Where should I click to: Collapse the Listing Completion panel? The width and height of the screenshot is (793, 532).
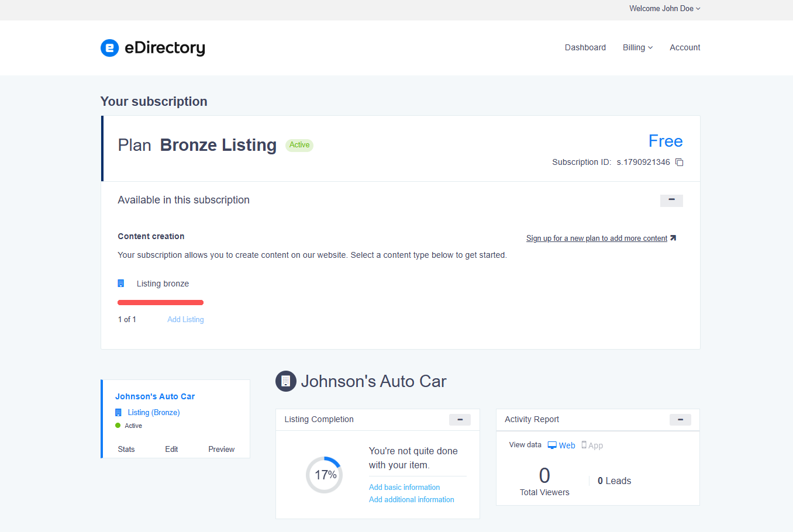(460, 420)
